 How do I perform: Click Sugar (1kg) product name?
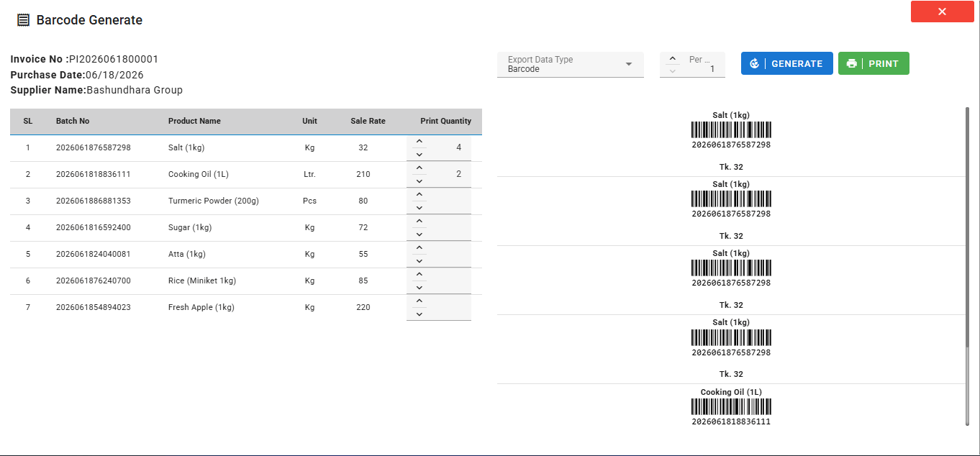(190, 227)
